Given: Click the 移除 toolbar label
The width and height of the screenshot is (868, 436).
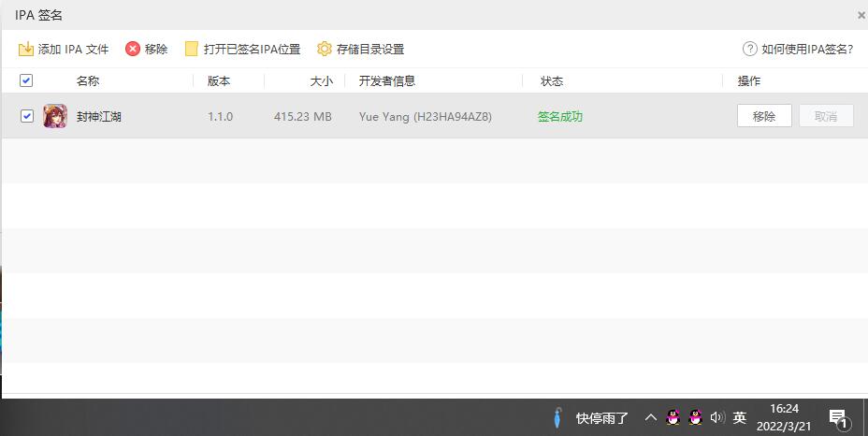Looking at the screenshot, I should pyautogui.click(x=156, y=50).
